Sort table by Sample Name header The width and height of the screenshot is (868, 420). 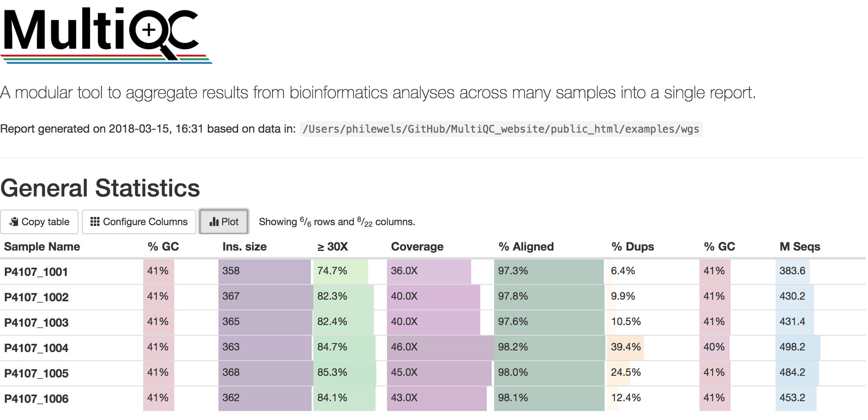42,246
